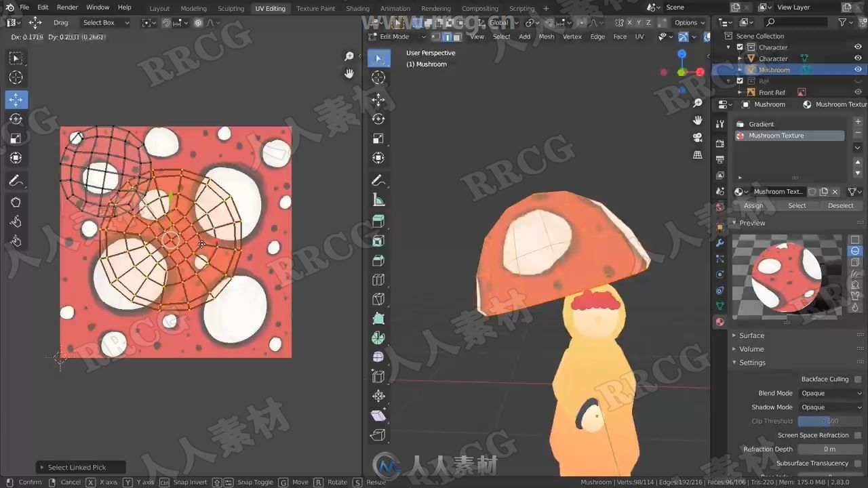
Task: Enable Screen Space Refraction checkbox
Action: pyautogui.click(x=858, y=435)
